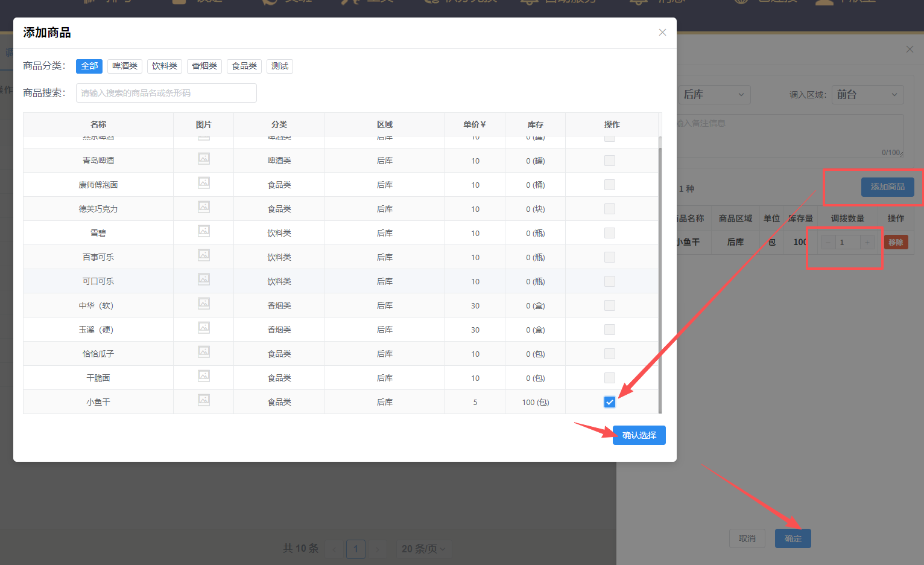This screenshot has height=565, width=924.
Task: Focus the 商品搜索 input field
Action: 166,93
